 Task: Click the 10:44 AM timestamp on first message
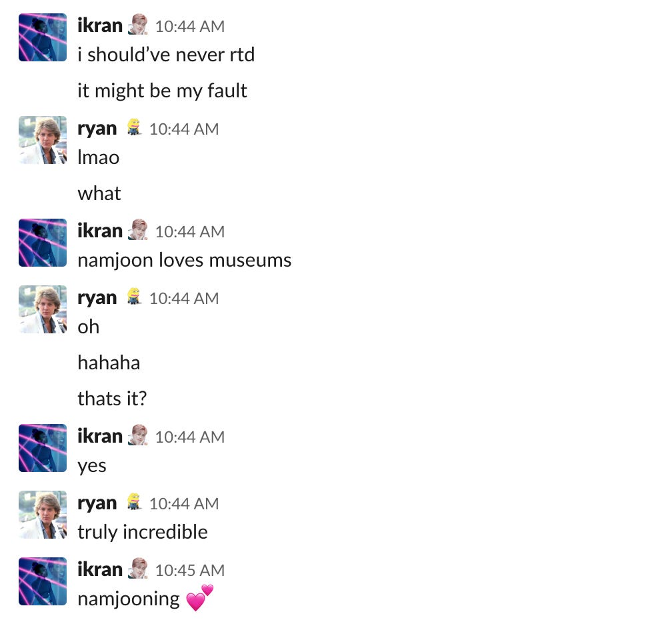click(x=189, y=26)
